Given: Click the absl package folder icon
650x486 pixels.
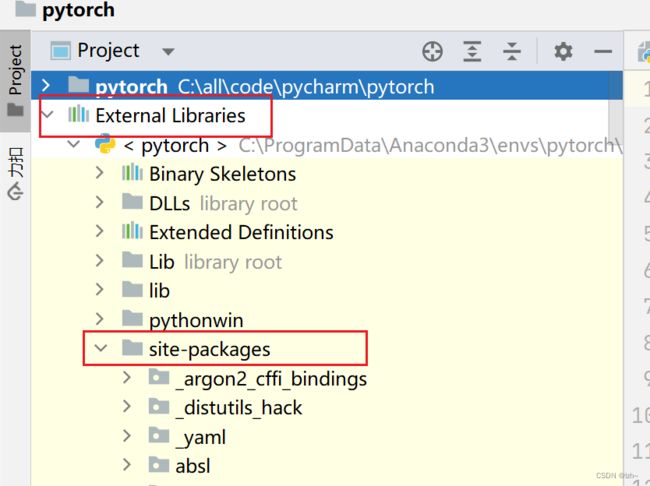Looking at the screenshot, I should tap(159, 464).
